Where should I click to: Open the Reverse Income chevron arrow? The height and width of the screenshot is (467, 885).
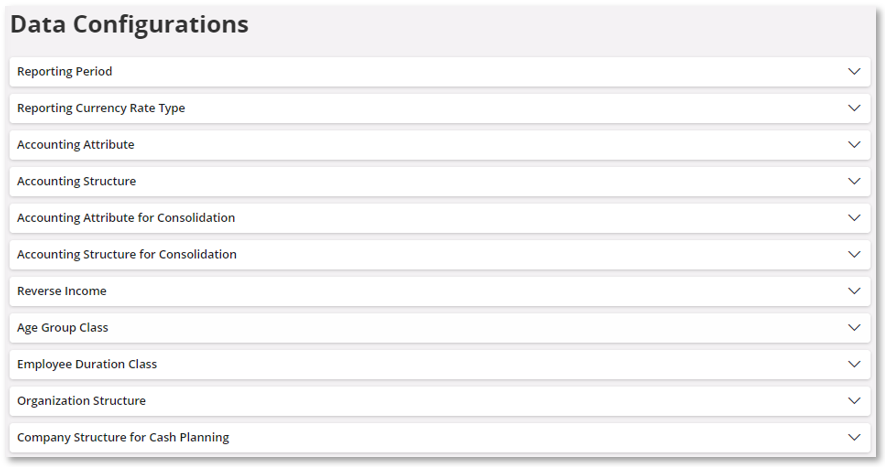click(854, 291)
